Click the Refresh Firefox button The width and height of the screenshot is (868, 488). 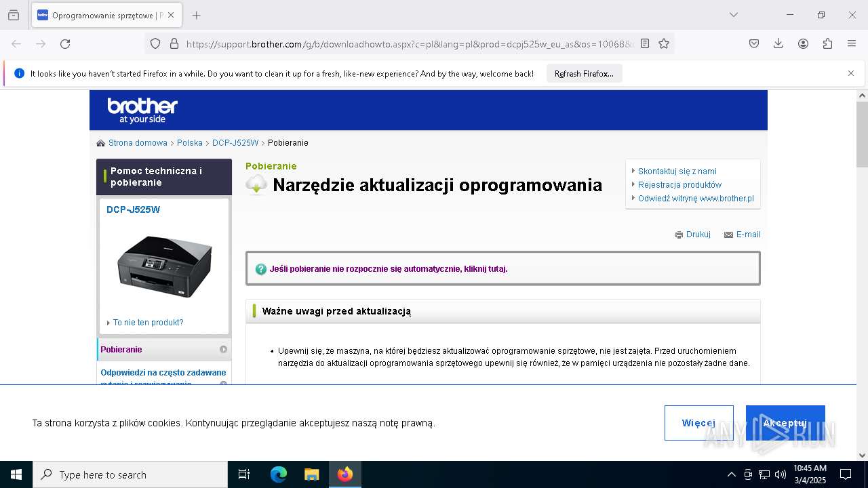[584, 73]
